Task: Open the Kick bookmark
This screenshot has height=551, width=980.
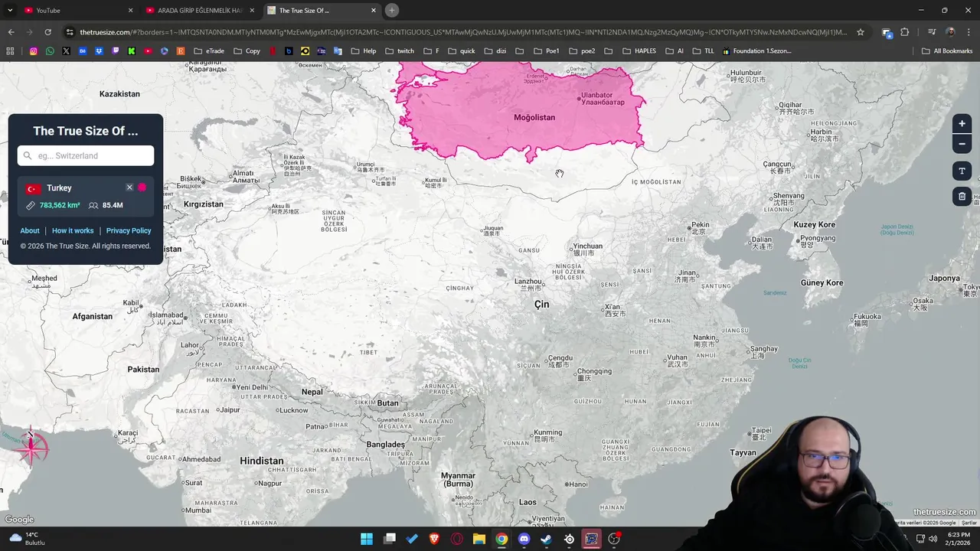Action: click(132, 51)
